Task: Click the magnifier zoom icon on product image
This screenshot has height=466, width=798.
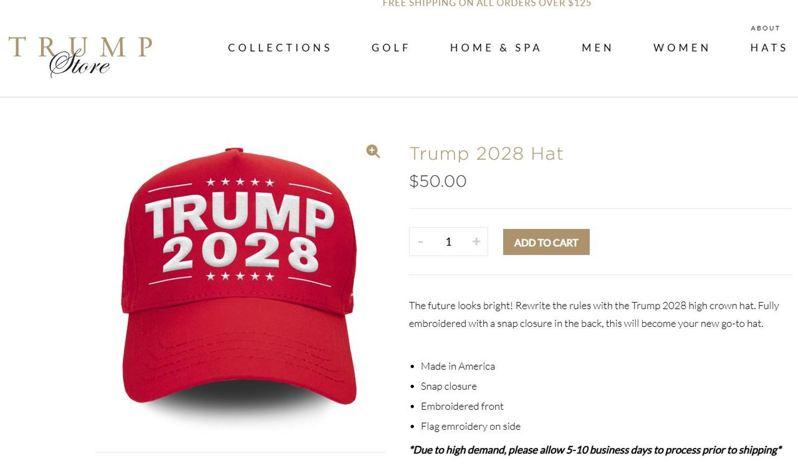Action: (x=373, y=151)
